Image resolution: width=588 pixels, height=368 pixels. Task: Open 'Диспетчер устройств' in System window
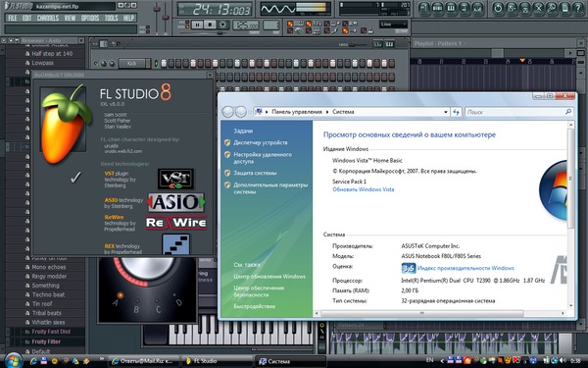coord(261,142)
